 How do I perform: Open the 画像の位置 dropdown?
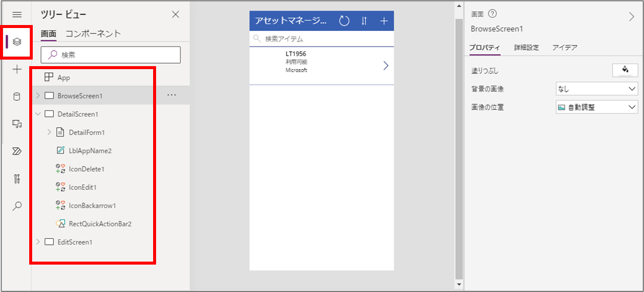pos(597,108)
